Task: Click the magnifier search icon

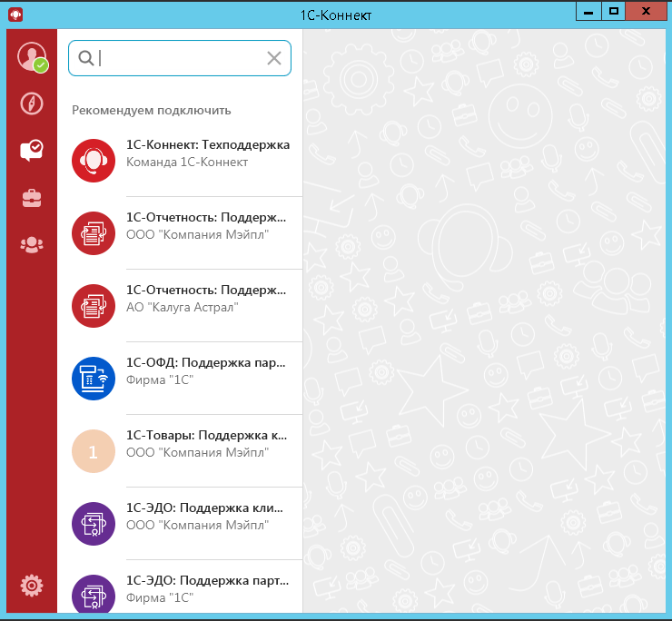Action: [x=86, y=58]
